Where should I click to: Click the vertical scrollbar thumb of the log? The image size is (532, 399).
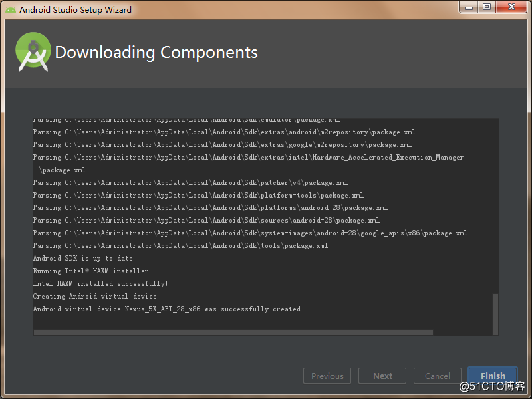point(495,314)
